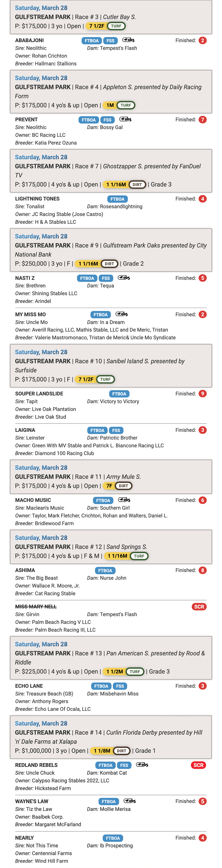
Task: Click the OBS icon beside MACHO MUSIC
Action: coord(124,500)
